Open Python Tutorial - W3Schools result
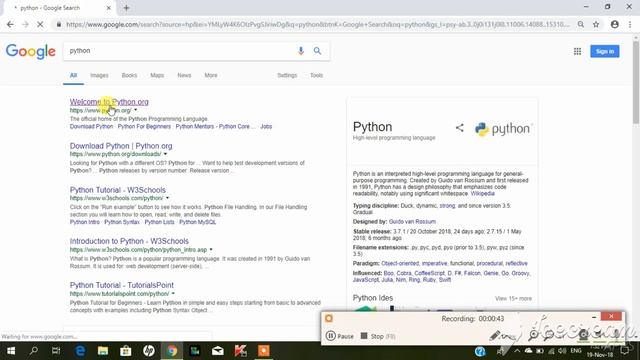This screenshot has width=640, height=360. point(118,190)
